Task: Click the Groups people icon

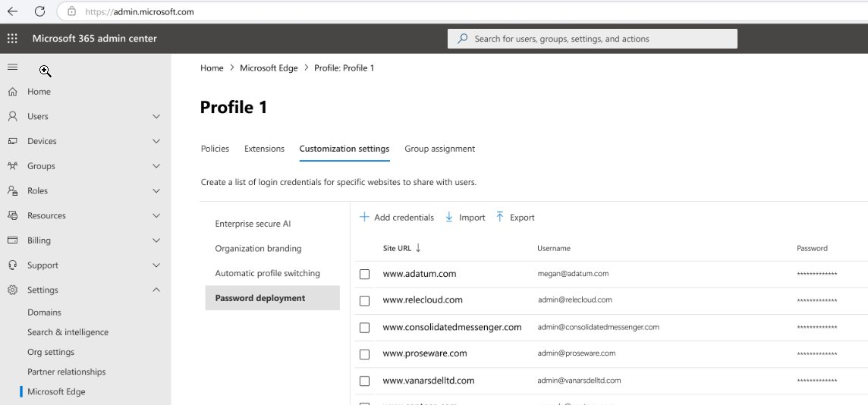Action: tap(13, 166)
